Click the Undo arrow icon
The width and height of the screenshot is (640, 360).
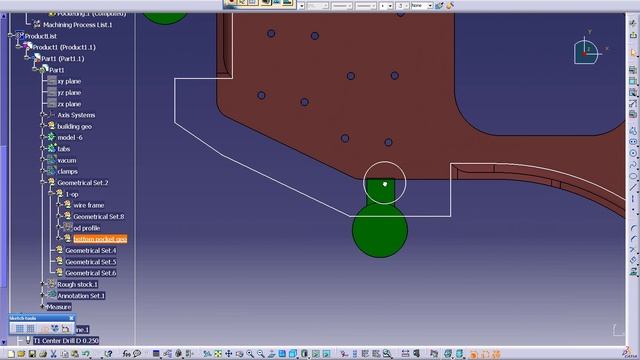pos(86,354)
